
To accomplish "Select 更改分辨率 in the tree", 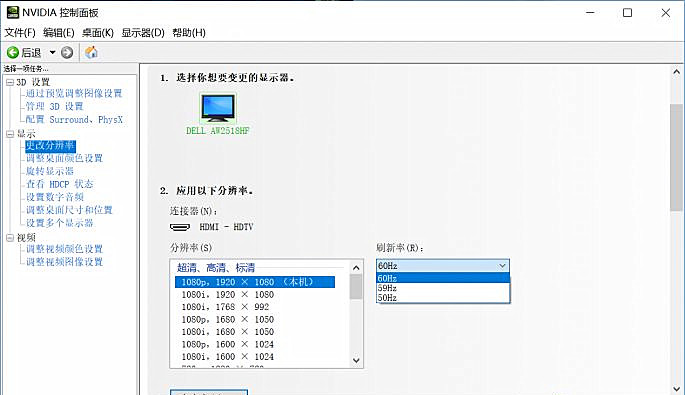I will 50,146.
